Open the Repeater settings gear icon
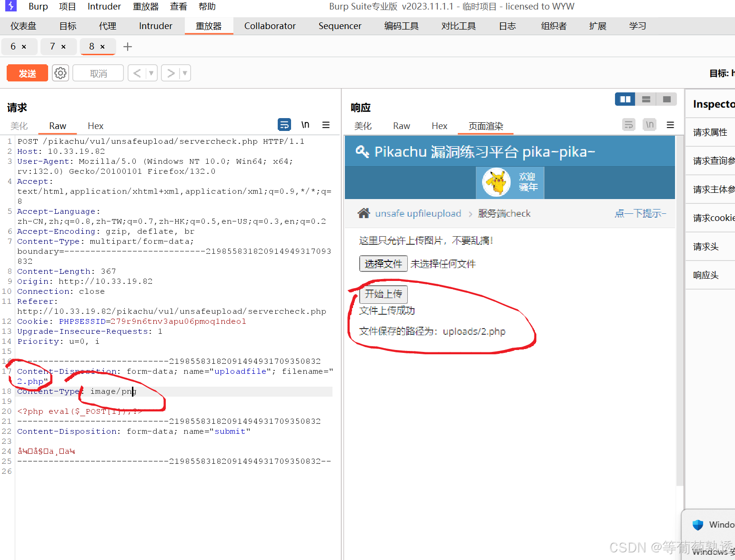The image size is (735, 560). click(x=60, y=73)
